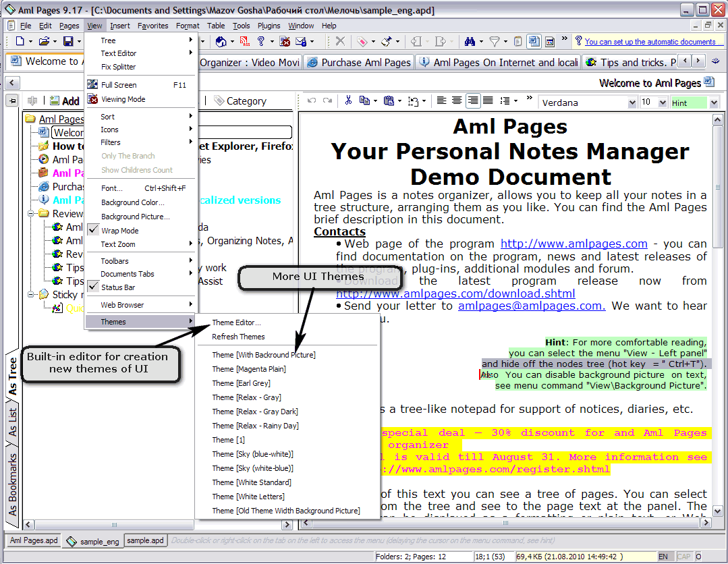The width and height of the screenshot is (728, 564).
Task: Switch to sample.apd document tab
Action: coord(145,540)
